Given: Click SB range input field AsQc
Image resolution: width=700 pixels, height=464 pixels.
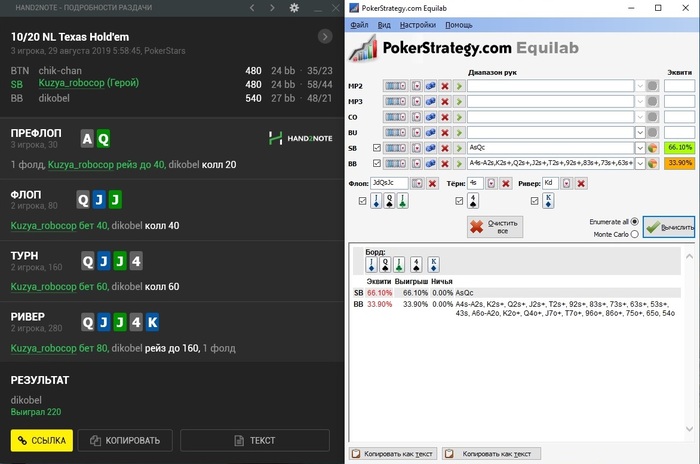Looking at the screenshot, I should tap(550, 148).
